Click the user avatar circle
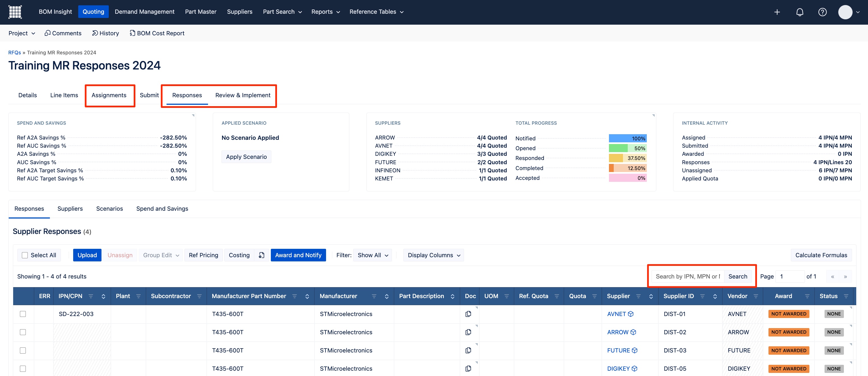The image size is (868, 376). [x=845, y=12]
